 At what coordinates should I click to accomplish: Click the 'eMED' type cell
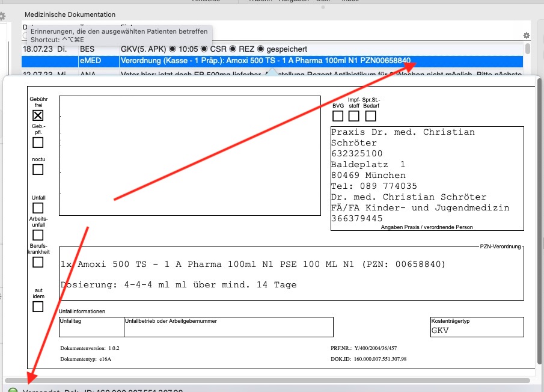pyautogui.click(x=90, y=61)
